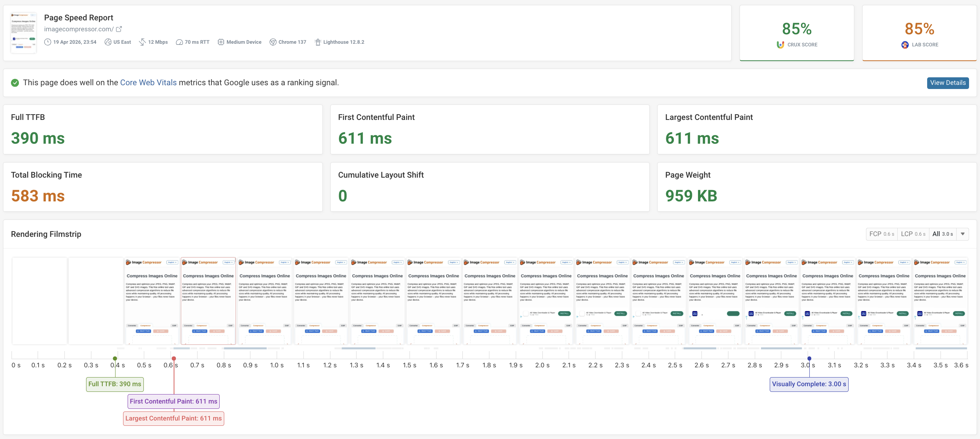Select the 12 Mbps connection speed icon
The height and width of the screenshot is (439, 980).
(x=143, y=42)
